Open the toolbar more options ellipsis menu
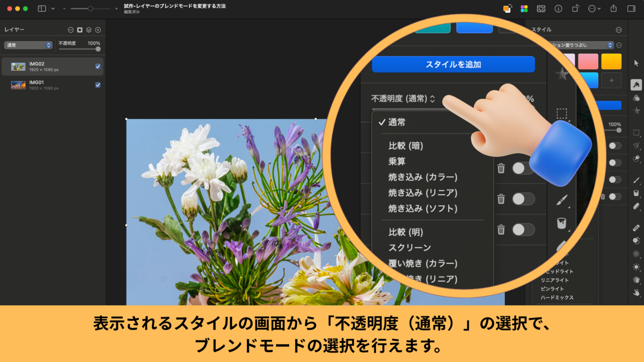This screenshot has width=644, height=362. click(x=594, y=9)
